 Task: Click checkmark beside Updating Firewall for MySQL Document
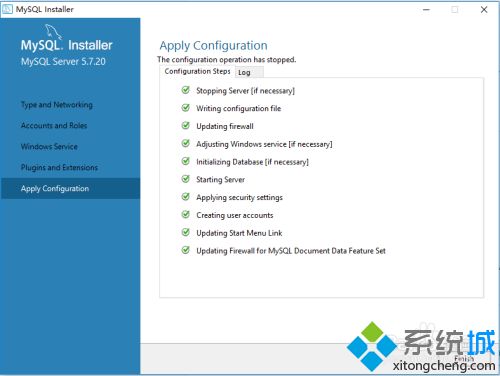[x=186, y=250]
